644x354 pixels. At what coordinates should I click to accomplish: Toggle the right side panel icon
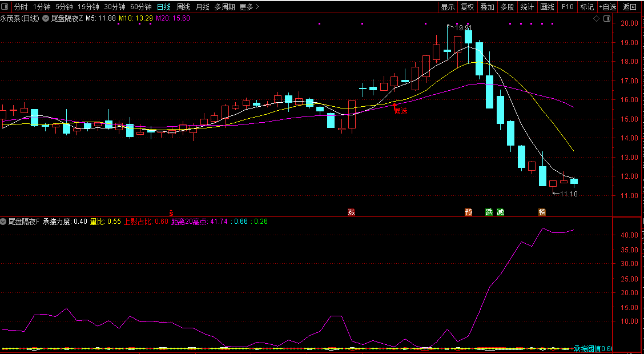point(607,18)
